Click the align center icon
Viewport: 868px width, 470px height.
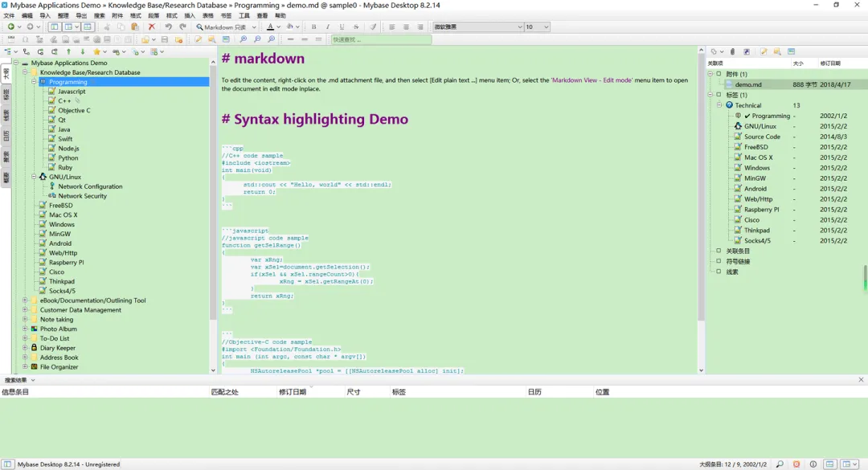(x=406, y=27)
